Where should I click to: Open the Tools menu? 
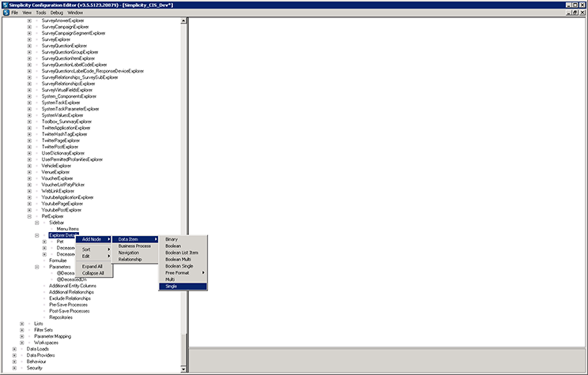coord(40,13)
